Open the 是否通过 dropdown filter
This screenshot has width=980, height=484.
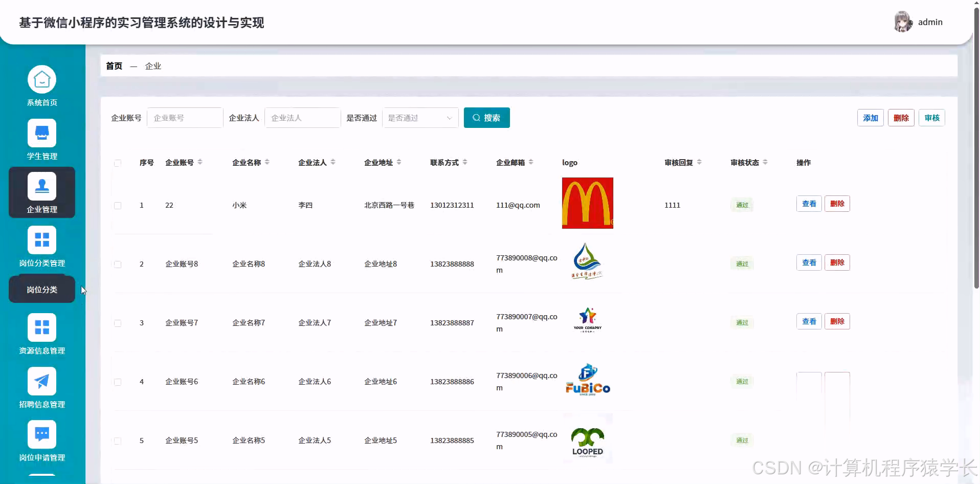coord(419,118)
